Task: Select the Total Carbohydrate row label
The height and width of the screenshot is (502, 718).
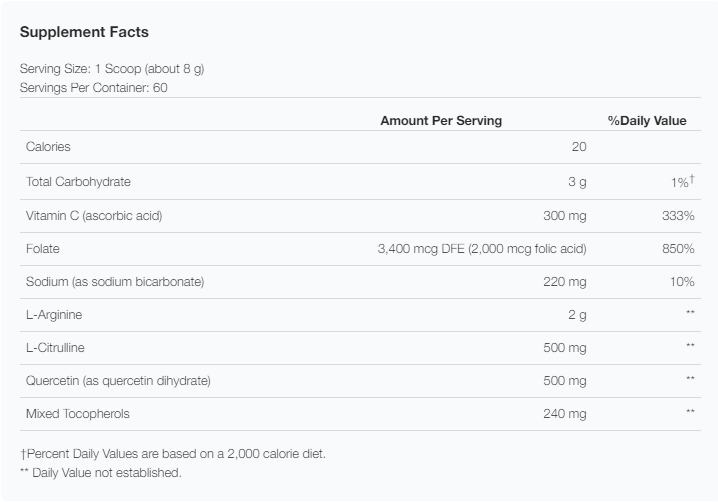Action: (78, 182)
